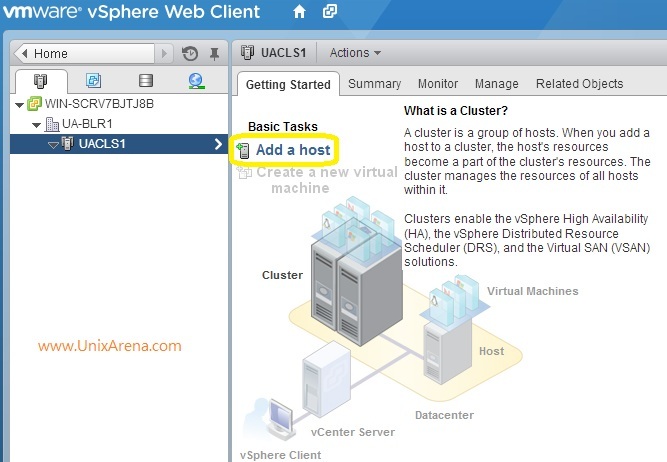This screenshot has width=667, height=462.
Task: Switch to the Manage tab
Action: [496, 84]
